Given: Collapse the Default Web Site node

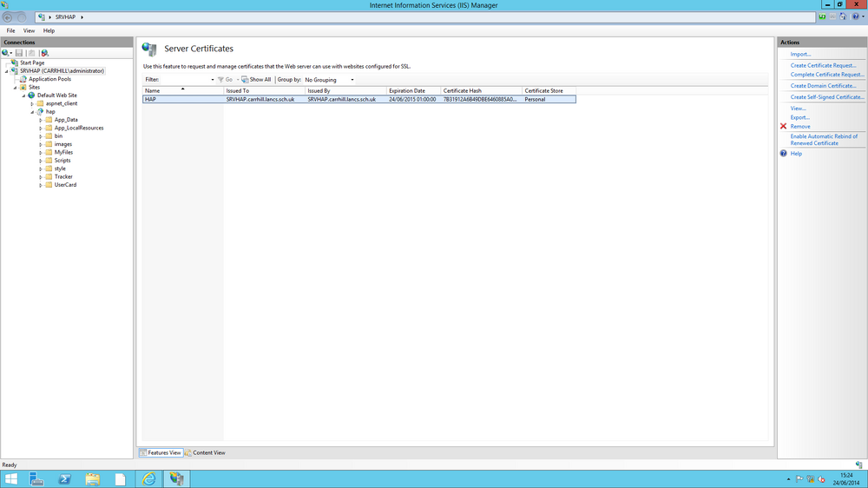Looking at the screenshot, I should click(23, 96).
